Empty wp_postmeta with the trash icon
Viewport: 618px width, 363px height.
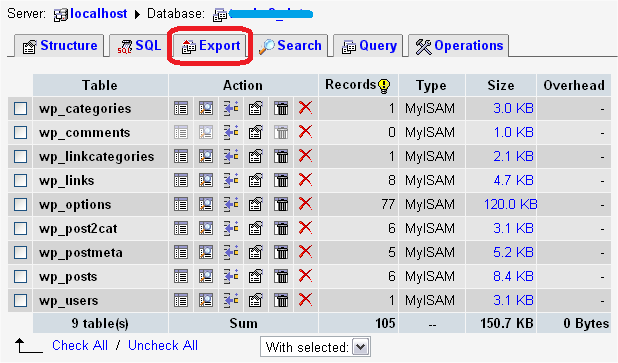coord(281,252)
